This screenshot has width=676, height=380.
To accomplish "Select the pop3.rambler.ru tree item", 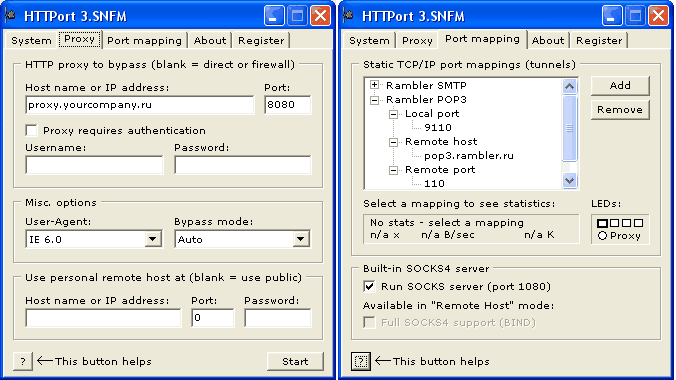I will pyautogui.click(x=469, y=156).
